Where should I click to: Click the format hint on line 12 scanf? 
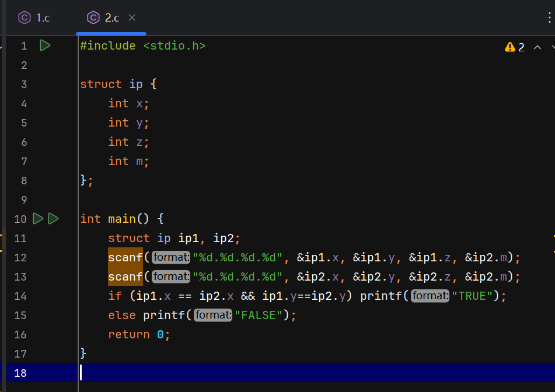pyautogui.click(x=171, y=257)
